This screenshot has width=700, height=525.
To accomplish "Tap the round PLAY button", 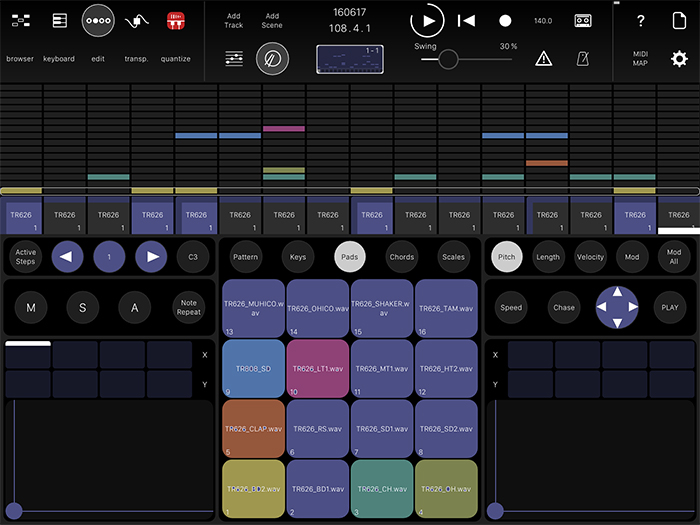I will (x=670, y=307).
